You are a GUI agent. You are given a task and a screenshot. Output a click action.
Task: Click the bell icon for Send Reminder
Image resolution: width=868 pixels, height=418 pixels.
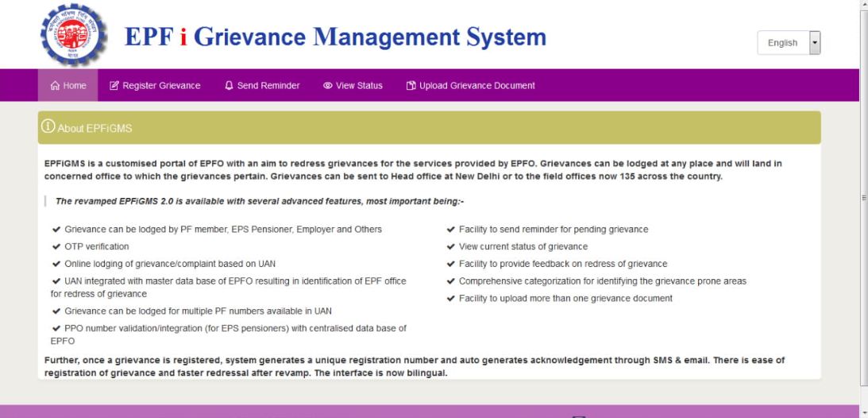230,86
